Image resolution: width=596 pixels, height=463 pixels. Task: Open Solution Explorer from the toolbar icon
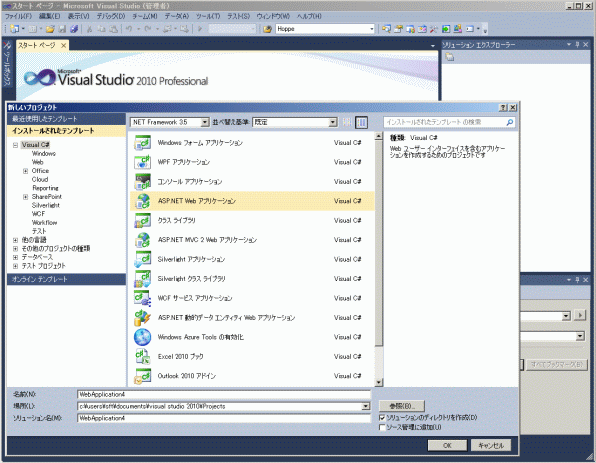pyautogui.click(x=386, y=29)
